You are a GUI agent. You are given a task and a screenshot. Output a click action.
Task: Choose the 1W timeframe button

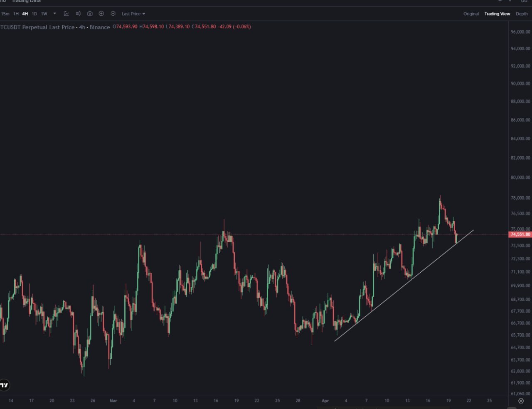pos(44,14)
